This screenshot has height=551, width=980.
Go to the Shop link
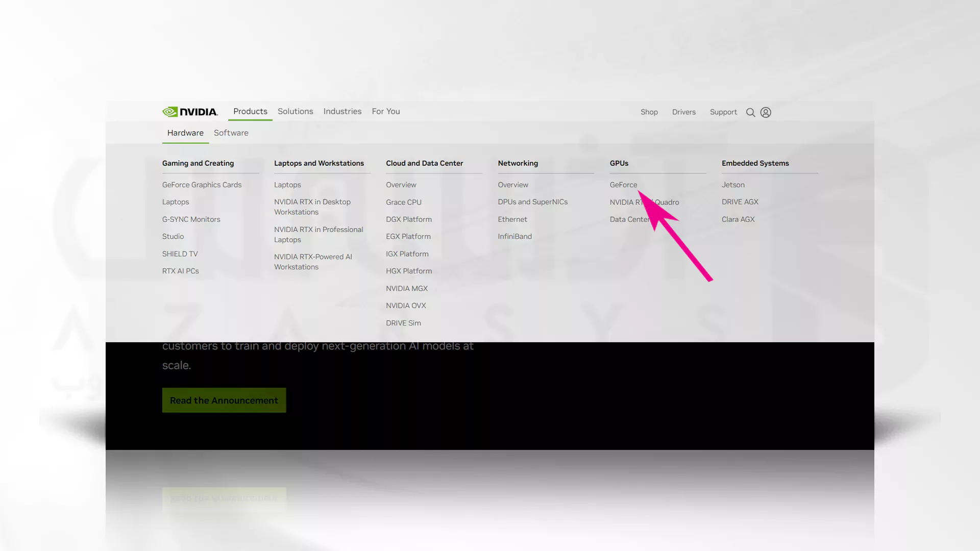tap(649, 112)
